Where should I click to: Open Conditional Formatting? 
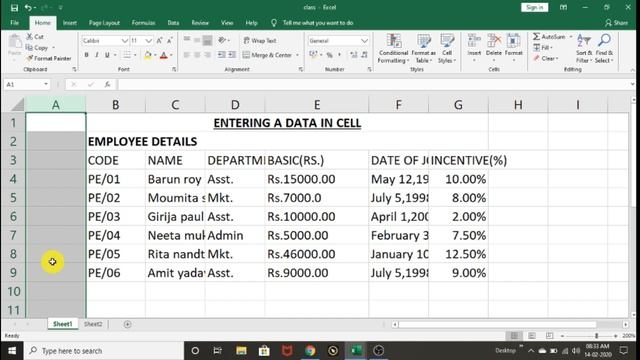393,49
